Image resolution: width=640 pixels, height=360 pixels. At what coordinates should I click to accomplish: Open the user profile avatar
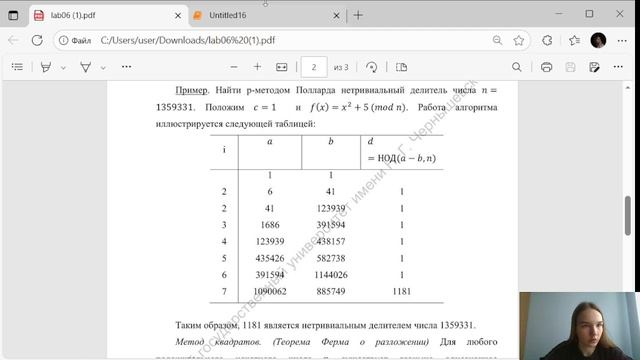(x=598, y=40)
